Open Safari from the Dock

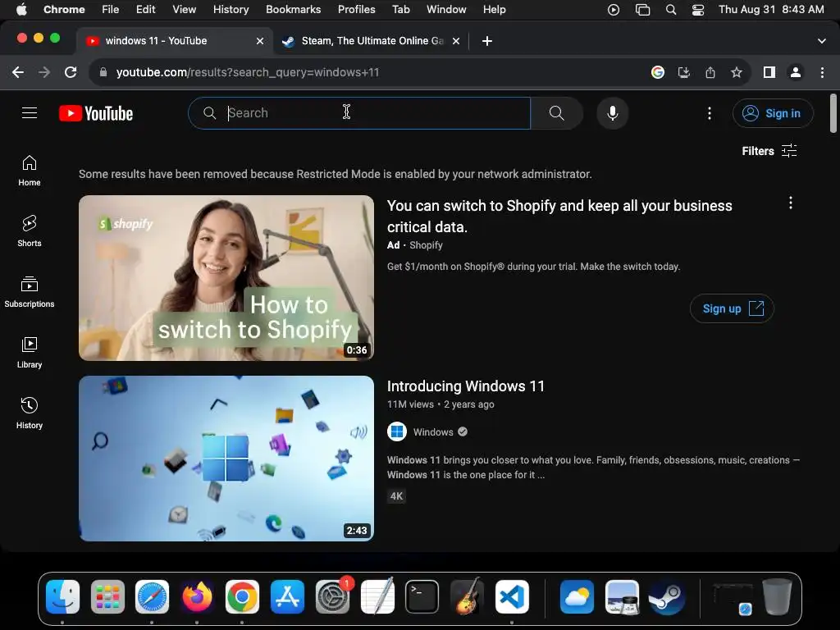point(152,596)
